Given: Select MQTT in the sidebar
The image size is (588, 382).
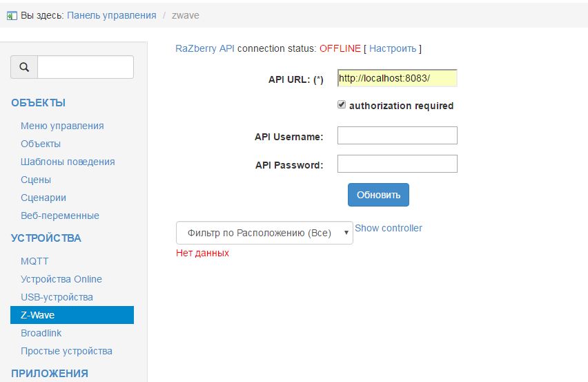Looking at the screenshot, I should pyautogui.click(x=35, y=261).
